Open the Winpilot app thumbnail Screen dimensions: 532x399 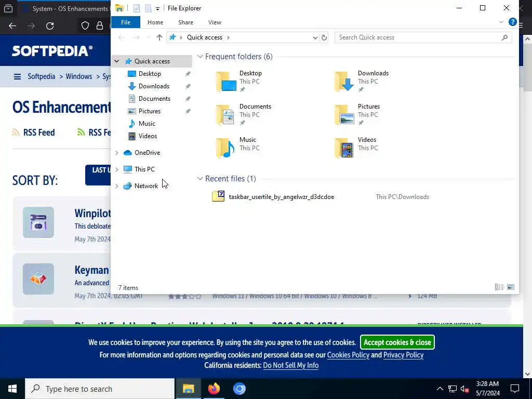click(38, 222)
